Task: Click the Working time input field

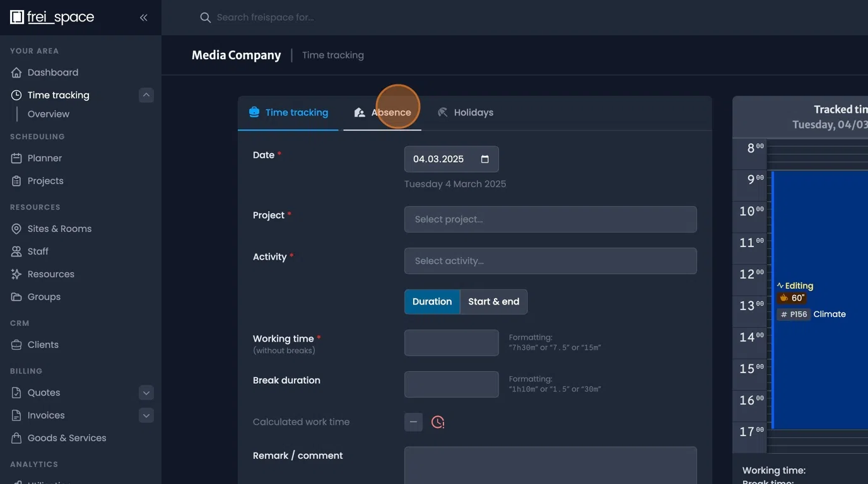Action: tap(451, 343)
